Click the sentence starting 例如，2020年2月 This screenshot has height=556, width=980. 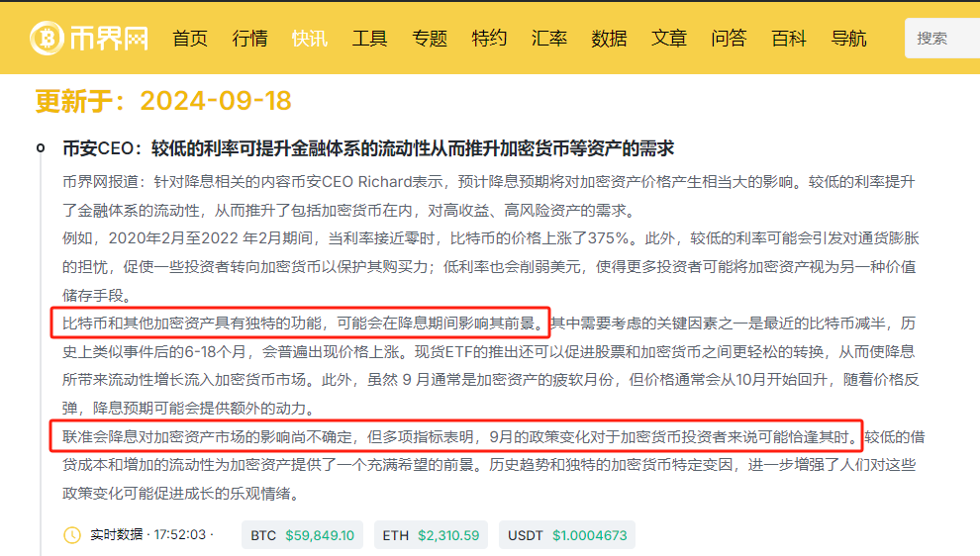pos(491,267)
